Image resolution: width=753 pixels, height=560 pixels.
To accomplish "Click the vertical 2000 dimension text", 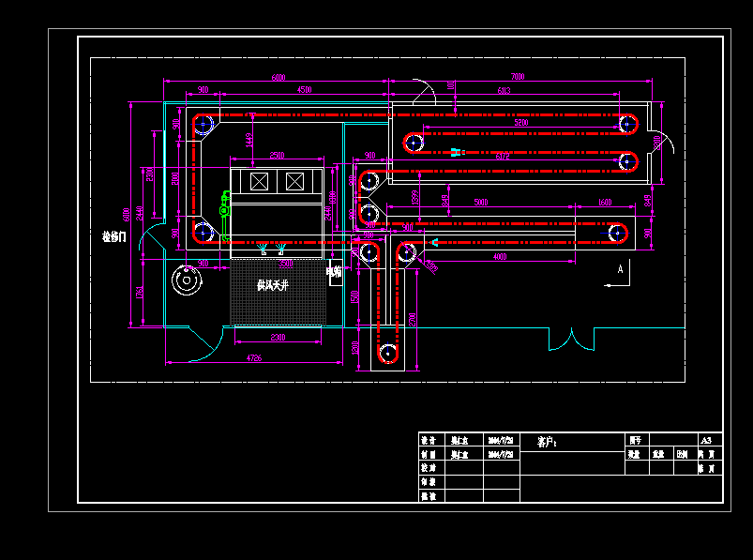I will coord(174,178).
